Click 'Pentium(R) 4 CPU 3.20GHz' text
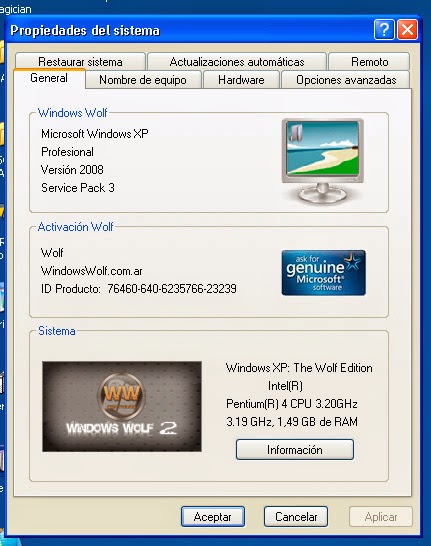 click(x=292, y=404)
